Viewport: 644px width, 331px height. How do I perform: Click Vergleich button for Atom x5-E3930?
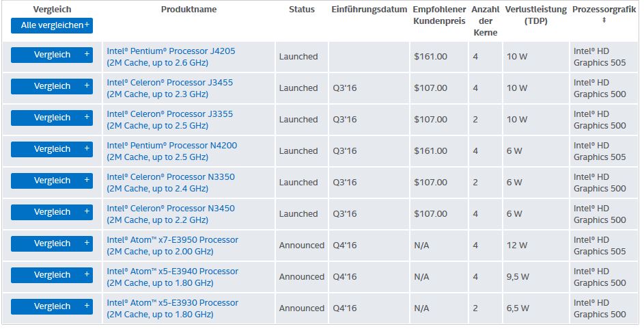pos(52,306)
